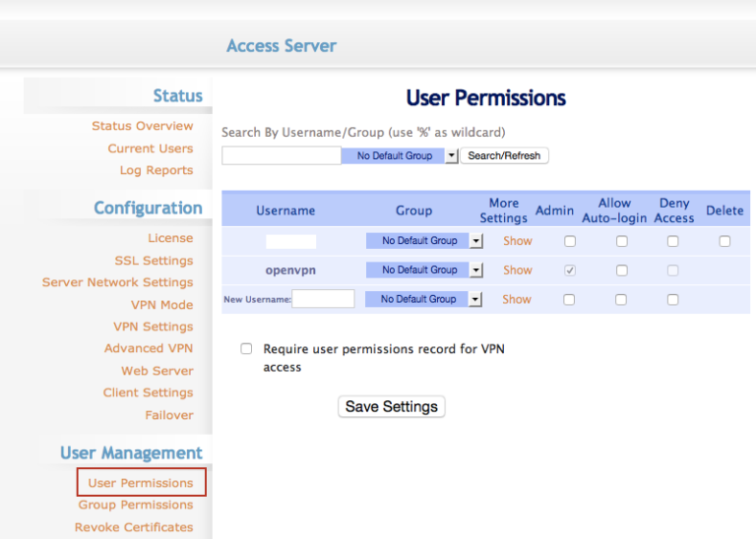Enable Allow Auto-login for the blank username row

[622, 241]
